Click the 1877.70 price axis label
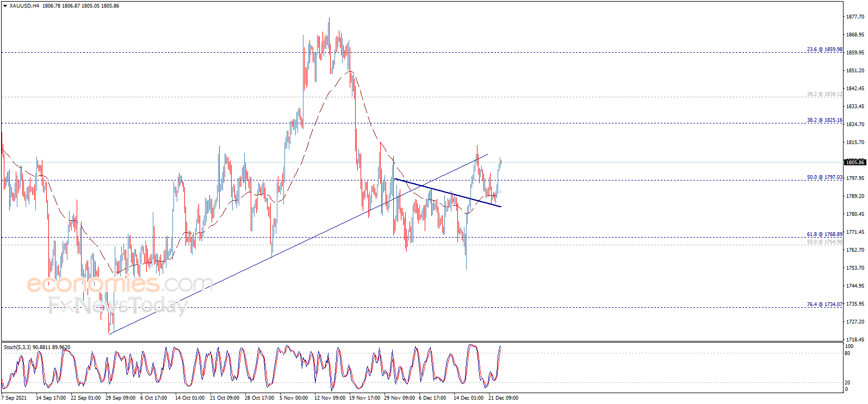 (854, 17)
